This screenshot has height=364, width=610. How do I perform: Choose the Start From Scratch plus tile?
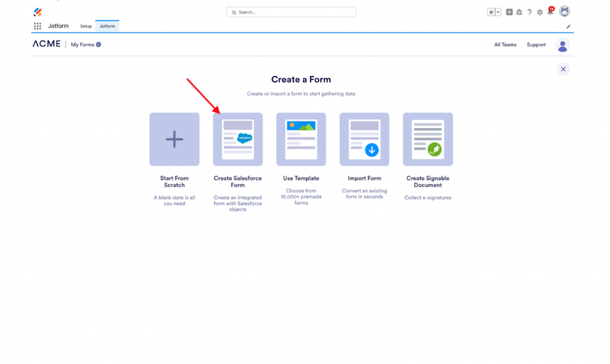click(174, 139)
